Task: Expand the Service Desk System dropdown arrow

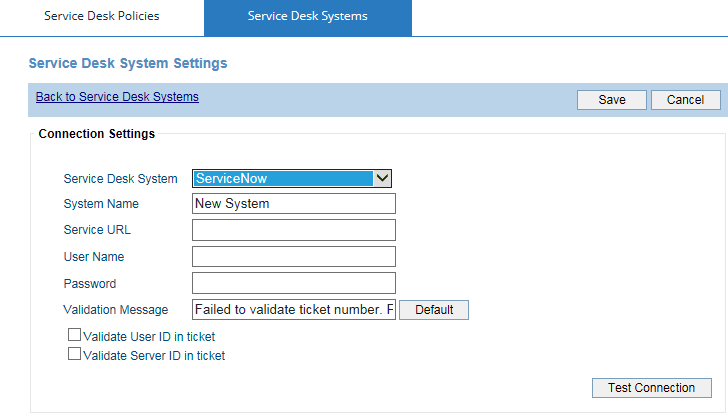Action: tap(382, 178)
